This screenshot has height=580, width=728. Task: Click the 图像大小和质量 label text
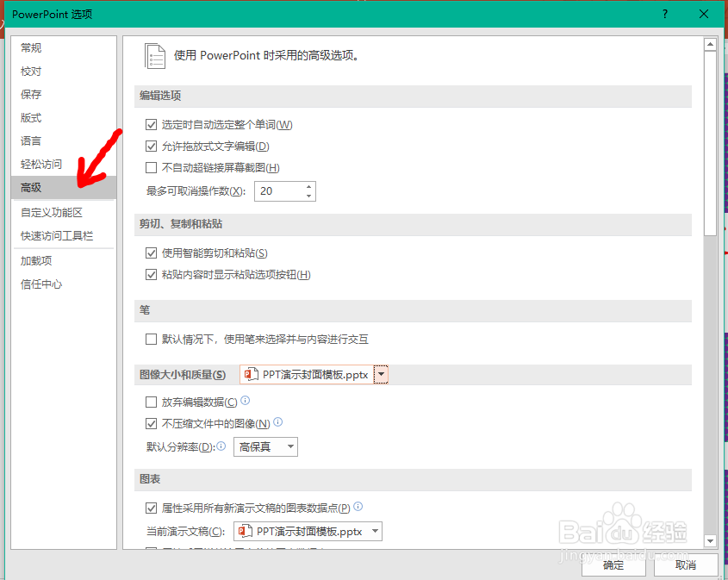183,375
